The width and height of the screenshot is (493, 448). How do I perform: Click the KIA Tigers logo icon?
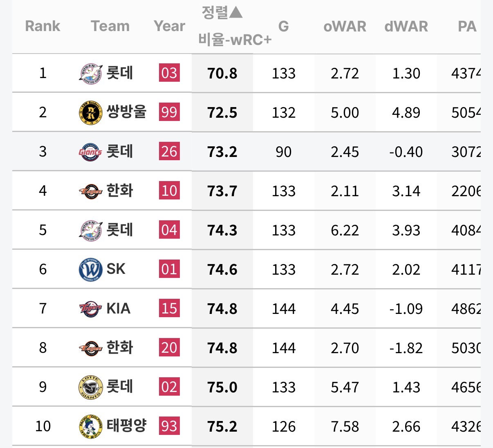tap(90, 309)
